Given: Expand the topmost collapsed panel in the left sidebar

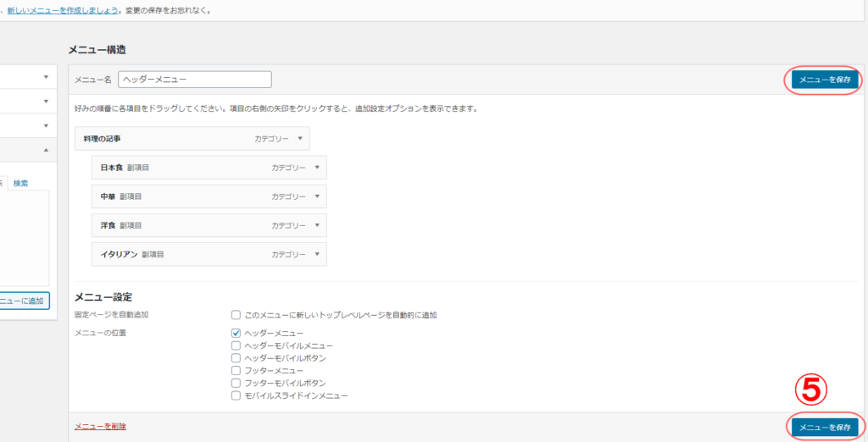Looking at the screenshot, I should click(46, 77).
